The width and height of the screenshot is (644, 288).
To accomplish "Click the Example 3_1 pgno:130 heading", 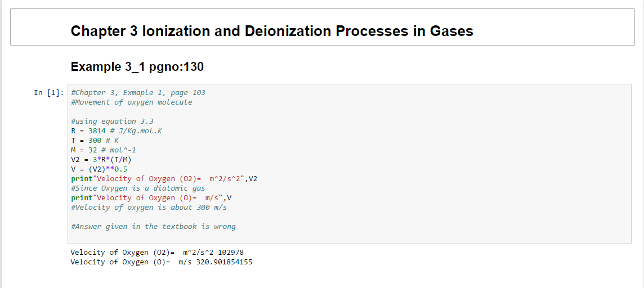I will pyautogui.click(x=137, y=67).
